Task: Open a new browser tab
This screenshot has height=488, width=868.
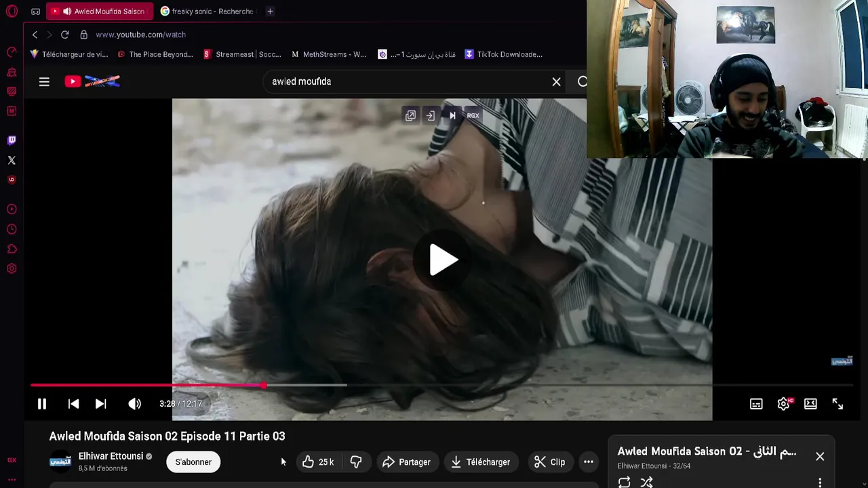Action: pyautogui.click(x=270, y=12)
